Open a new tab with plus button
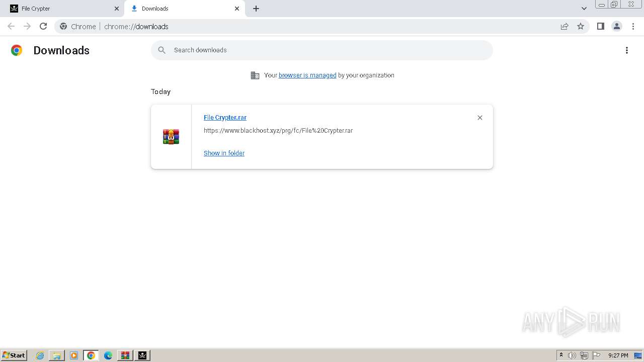 (256, 9)
